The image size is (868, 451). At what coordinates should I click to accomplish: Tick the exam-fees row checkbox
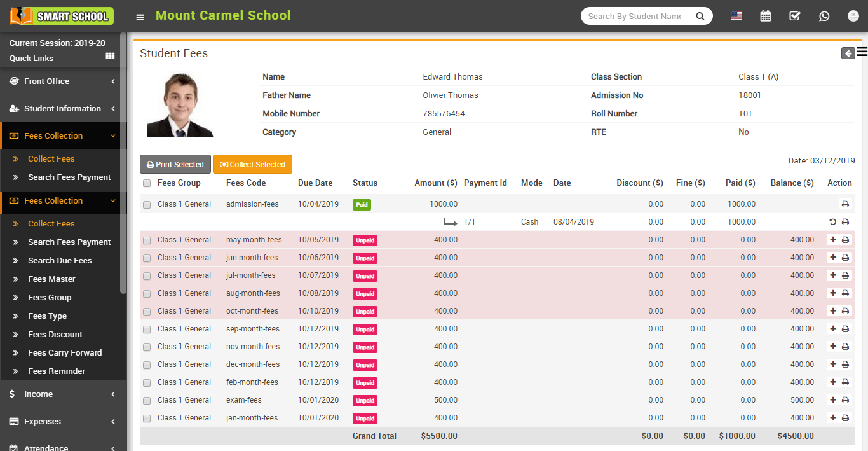click(x=147, y=401)
